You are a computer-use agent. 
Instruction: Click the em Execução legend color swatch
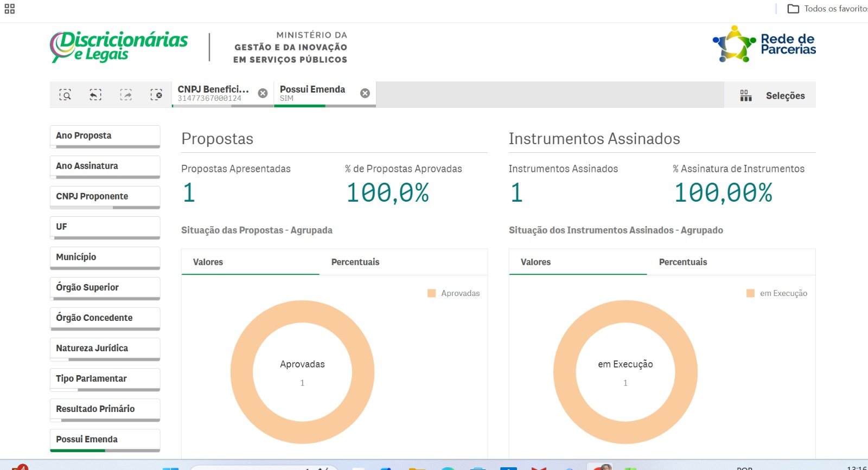[x=751, y=293]
